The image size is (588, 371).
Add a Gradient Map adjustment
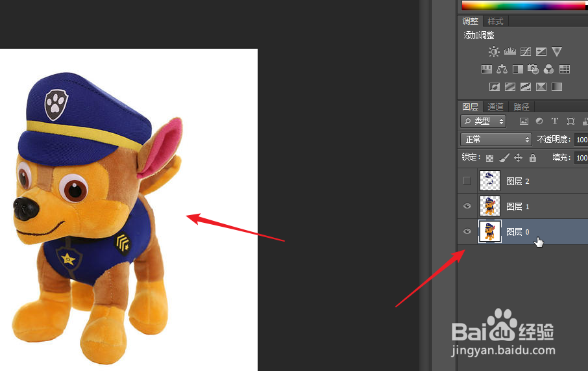pyautogui.click(x=557, y=87)
